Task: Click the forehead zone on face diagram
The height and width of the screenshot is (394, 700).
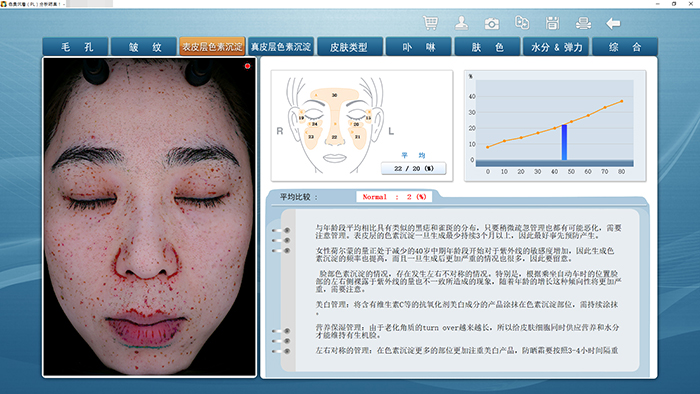Action: pos(334,95)
